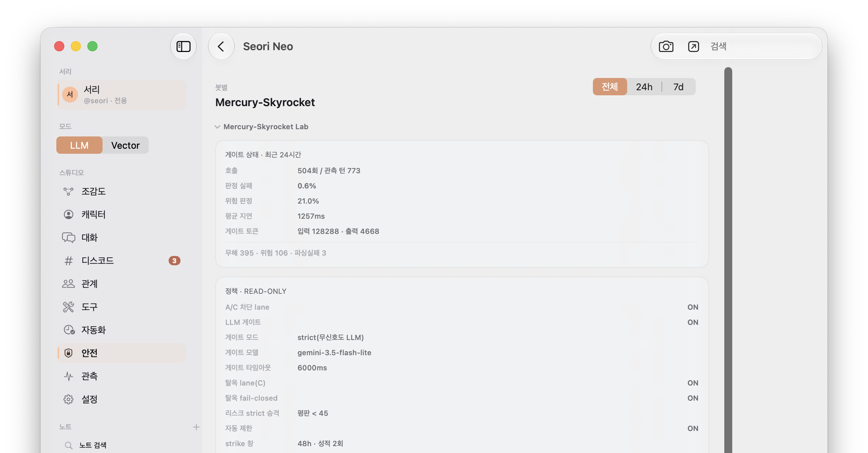Click the 서 avatar circle

click(70, 95)
